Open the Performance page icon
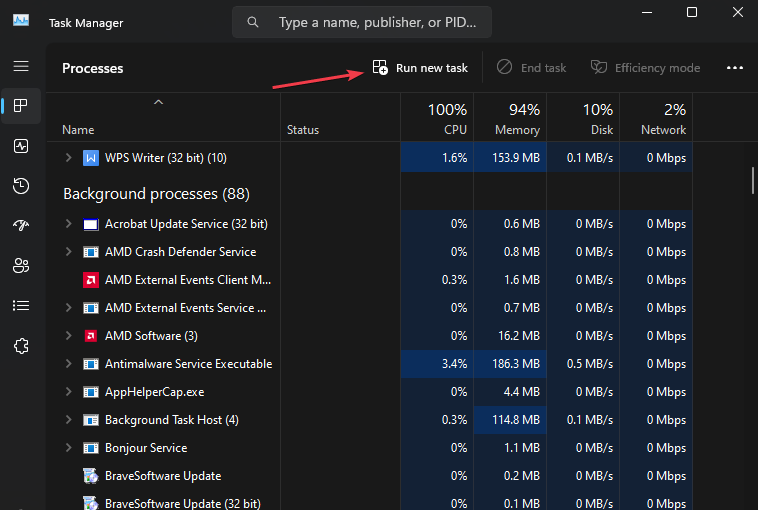This screenshot has height=510, width=758. pyautogui.click(x=21, y=146)
